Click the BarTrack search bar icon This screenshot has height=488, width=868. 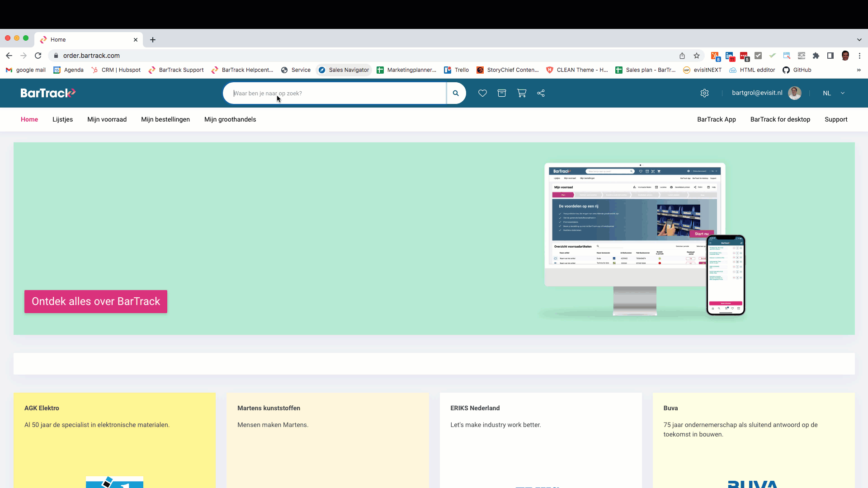[x=455, y=93]
